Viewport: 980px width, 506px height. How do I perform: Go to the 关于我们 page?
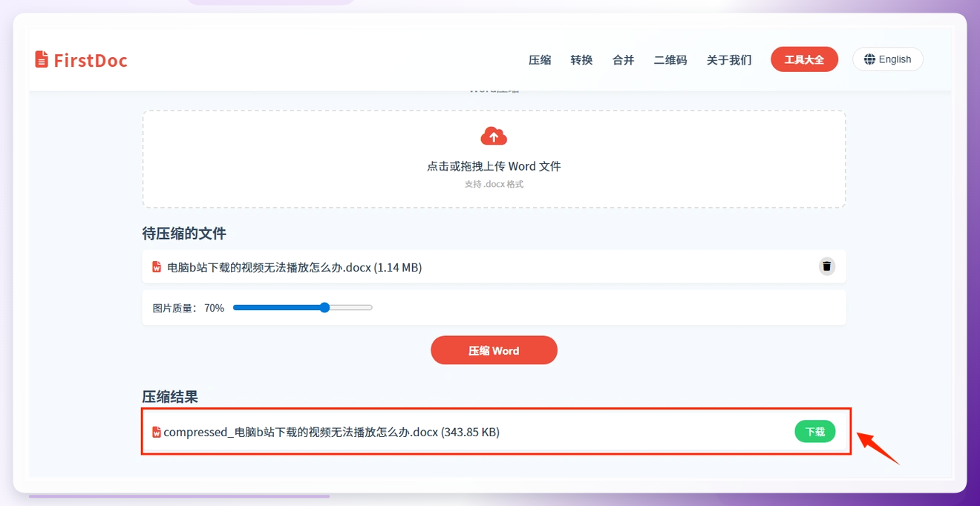click(729, 60)
